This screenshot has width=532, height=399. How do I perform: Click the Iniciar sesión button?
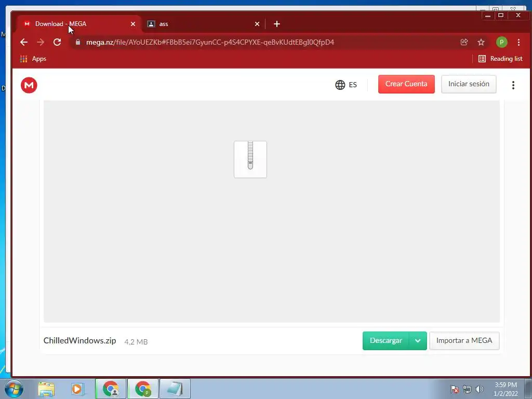point(469,84)
